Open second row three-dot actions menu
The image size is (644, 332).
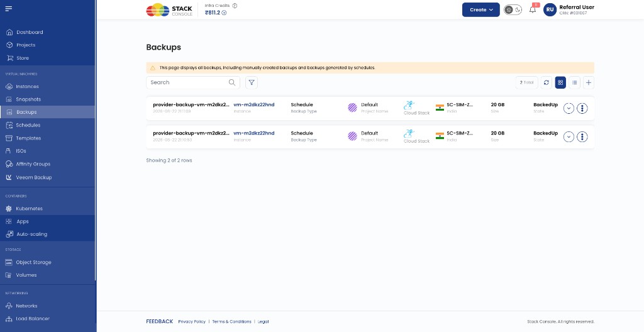pos(582,137)
